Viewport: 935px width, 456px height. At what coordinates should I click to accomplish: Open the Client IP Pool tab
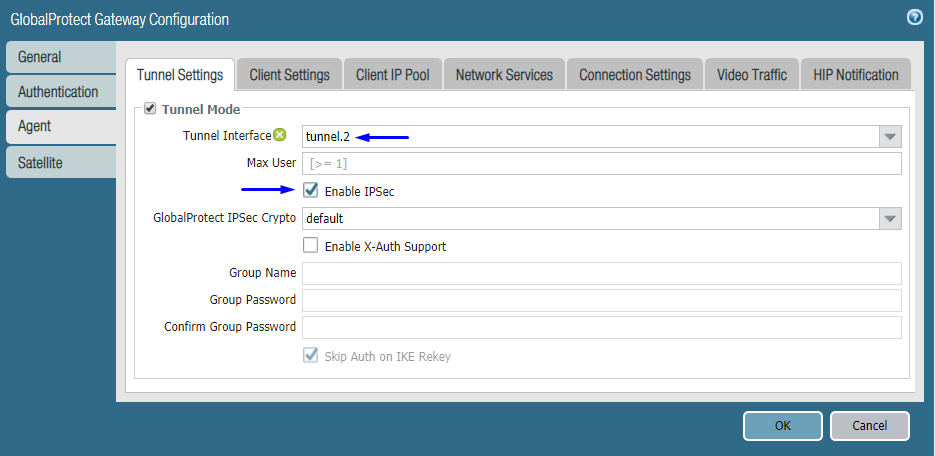click(x=393, y=75)
